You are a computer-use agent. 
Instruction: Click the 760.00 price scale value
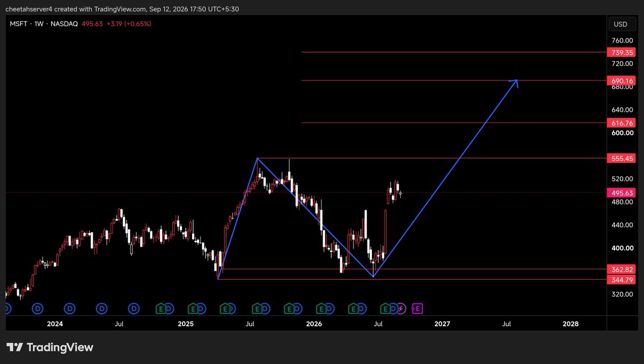click(623, 41)
